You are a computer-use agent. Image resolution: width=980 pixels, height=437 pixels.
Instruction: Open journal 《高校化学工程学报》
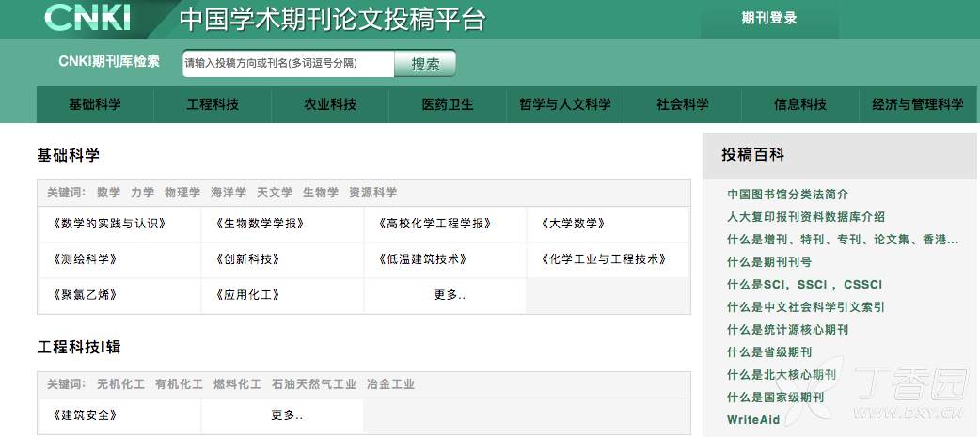click(435, 224)
